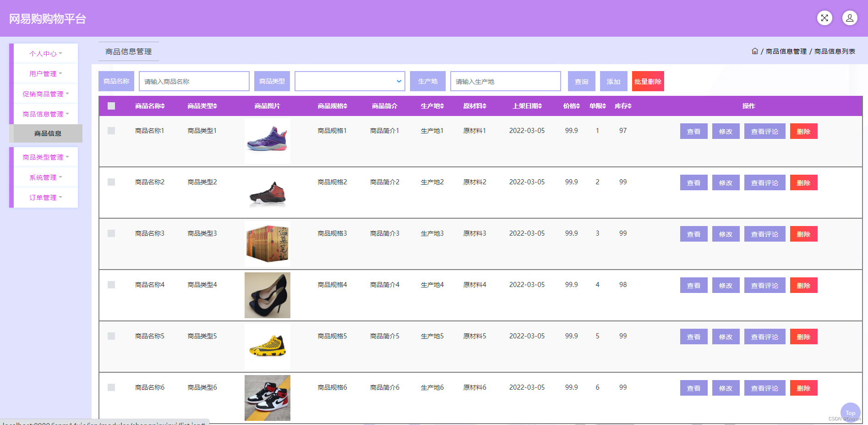The width and height of the screenshot is (868, 425).
Task: Toggle fullscreen icon in the header
Action: pyautogui.click(x=824, y=18)
